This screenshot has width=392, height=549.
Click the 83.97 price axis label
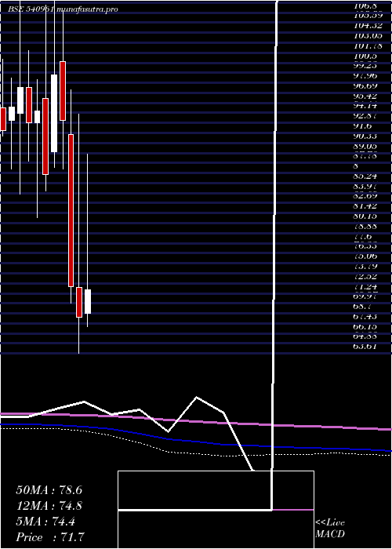coord(366,186)
